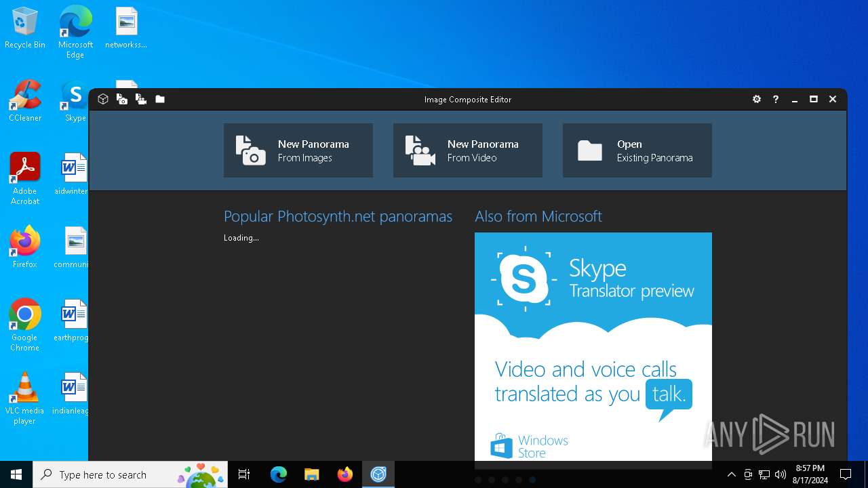The width and height of the screenshot is (868, 488).
Task: Open Microsoft Edge from the taskbar
Action: click(279, 474)
